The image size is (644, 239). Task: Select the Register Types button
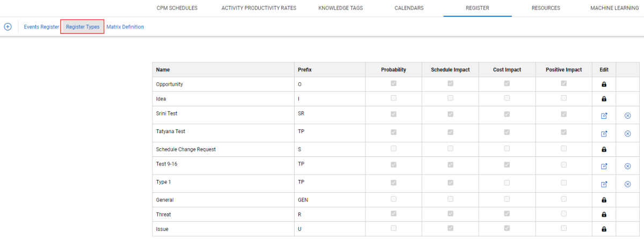(83, 27)
